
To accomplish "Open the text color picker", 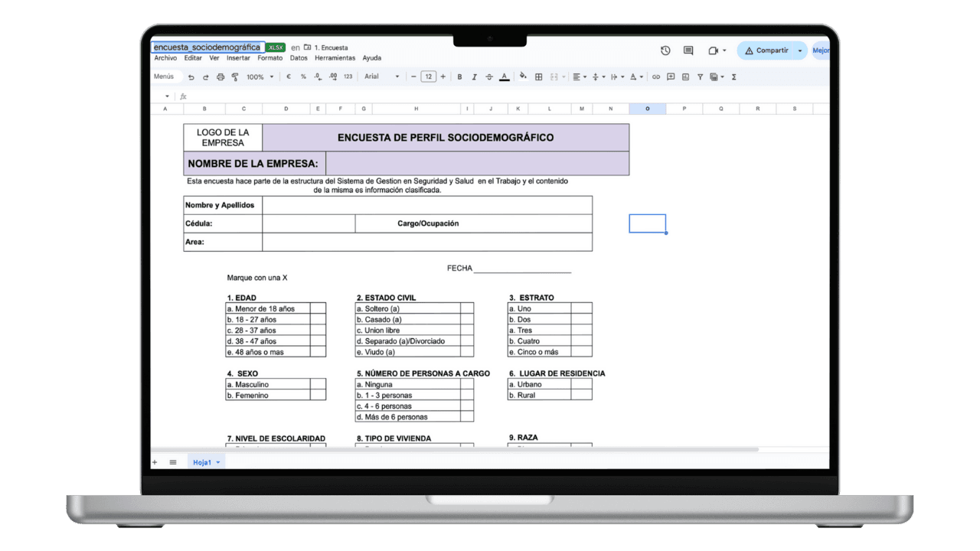I will pos(504,77).
